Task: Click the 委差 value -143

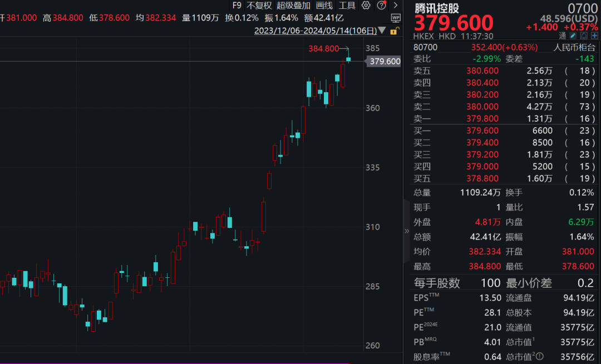Action: (x=585, y=59)
